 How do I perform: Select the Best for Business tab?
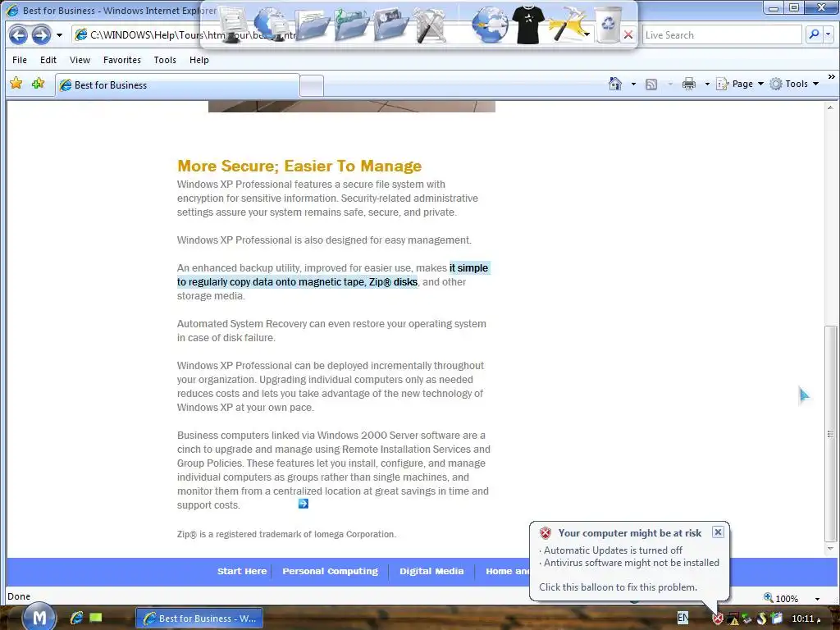[177, 85]
